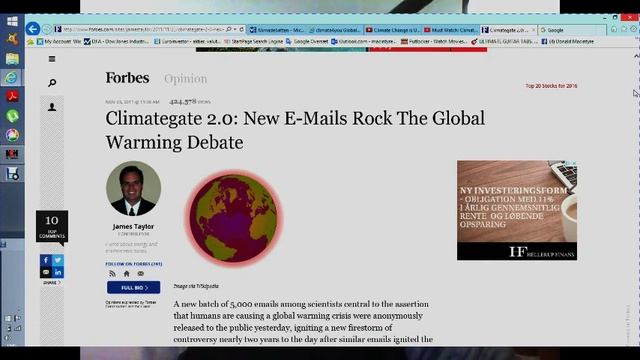
Task: Open the DJIA Dow Jones bookmark
Action: 116,41
